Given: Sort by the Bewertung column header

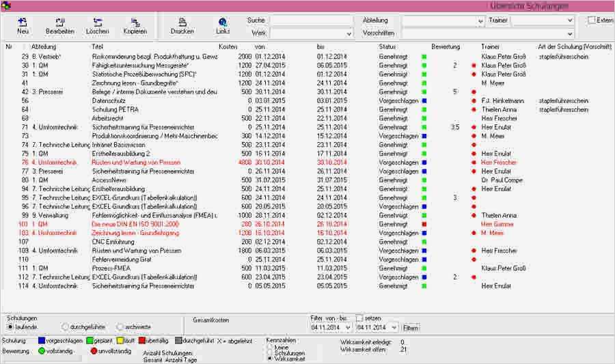Looking at the screenshot, I should coord(446,46).
